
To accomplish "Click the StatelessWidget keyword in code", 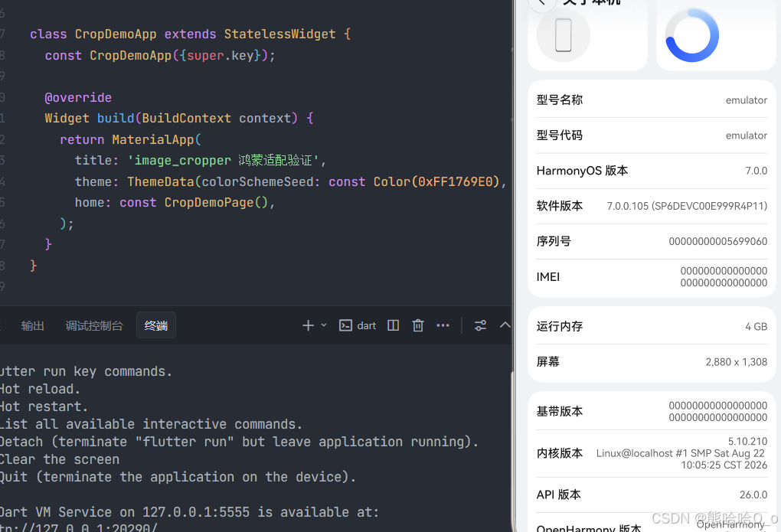I will point(280,34).
